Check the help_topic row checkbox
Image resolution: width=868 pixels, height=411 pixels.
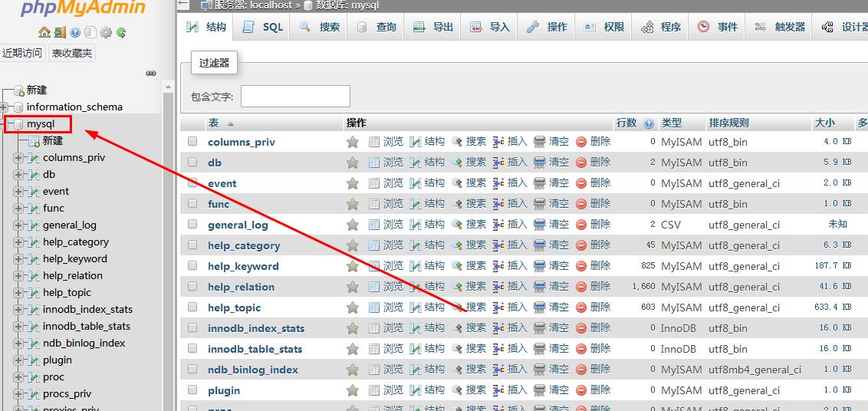(x=192, y=307)
